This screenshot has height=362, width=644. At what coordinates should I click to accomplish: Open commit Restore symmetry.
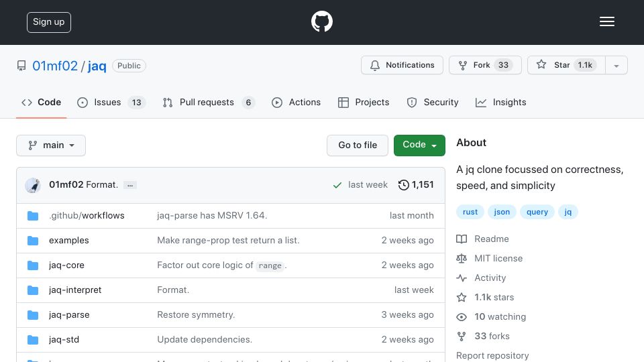tap(196, 315)
